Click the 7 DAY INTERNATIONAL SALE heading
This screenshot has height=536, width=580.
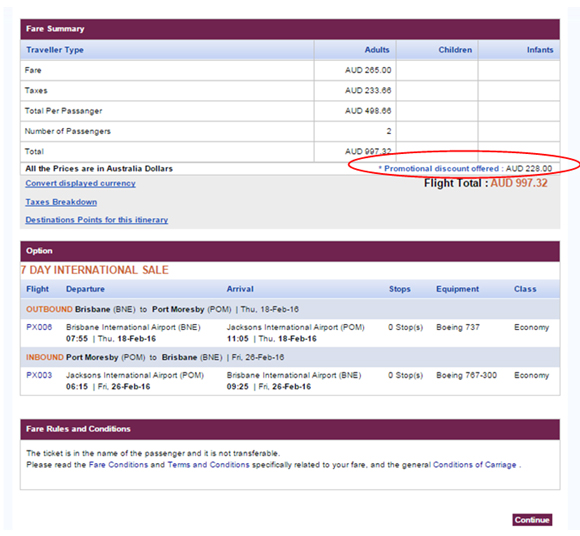[95, 270]
